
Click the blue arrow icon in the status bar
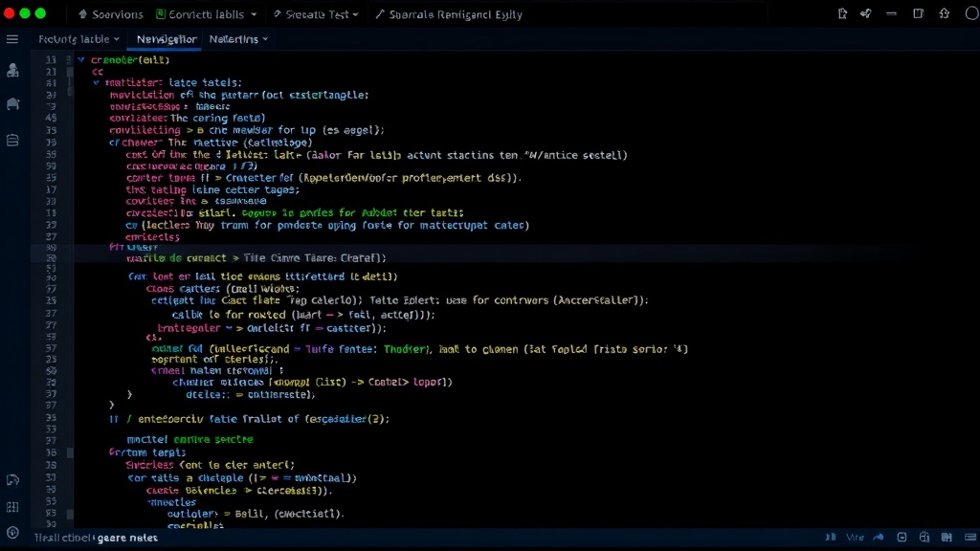[879, 538]
